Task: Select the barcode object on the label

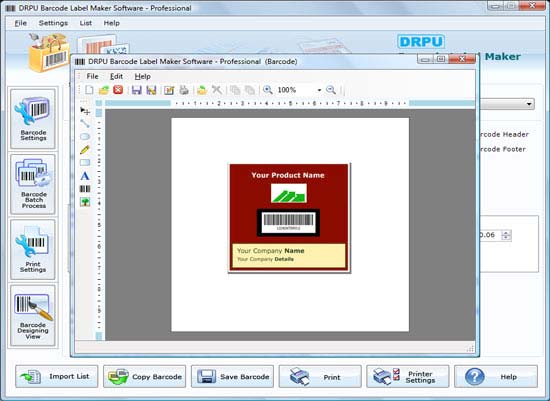Action: pyautogui.click(x=288, y=222)
